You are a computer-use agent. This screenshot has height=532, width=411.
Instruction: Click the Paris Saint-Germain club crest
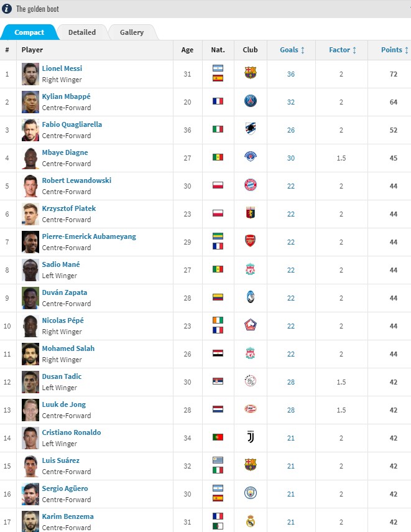pos(250,101)
